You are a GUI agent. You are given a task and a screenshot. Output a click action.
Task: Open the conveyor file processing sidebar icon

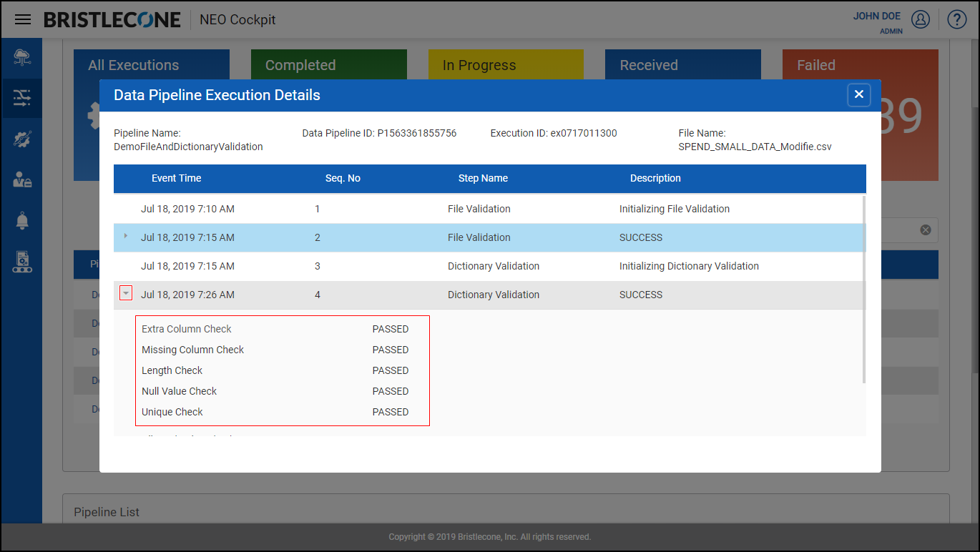(22, 262)
